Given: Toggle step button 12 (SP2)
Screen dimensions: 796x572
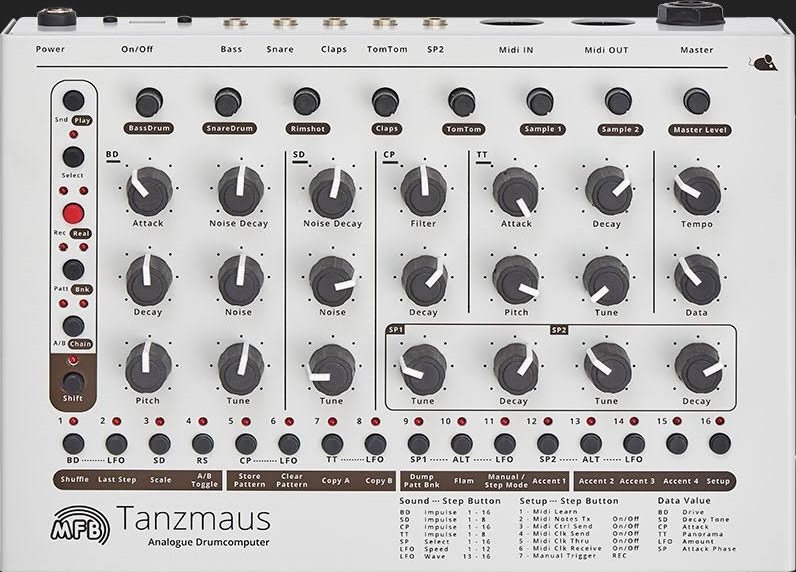Looking at the screenshot, I should click(548, 444).
